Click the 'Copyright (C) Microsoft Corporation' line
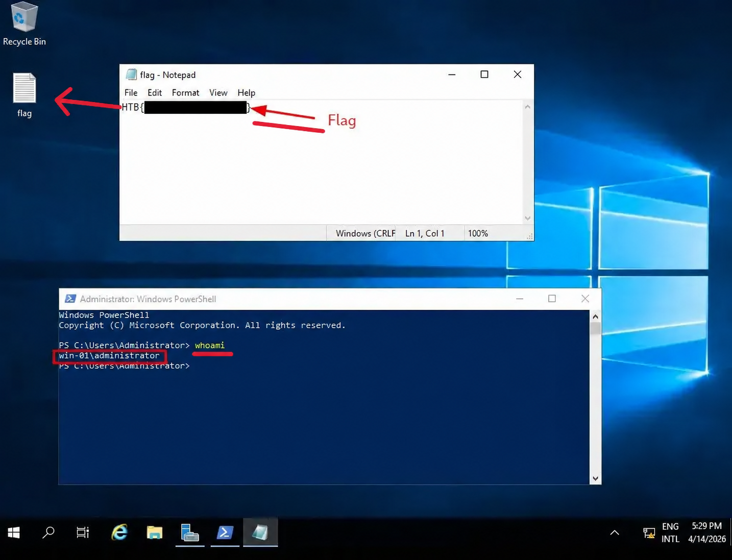 coord(202,326)
